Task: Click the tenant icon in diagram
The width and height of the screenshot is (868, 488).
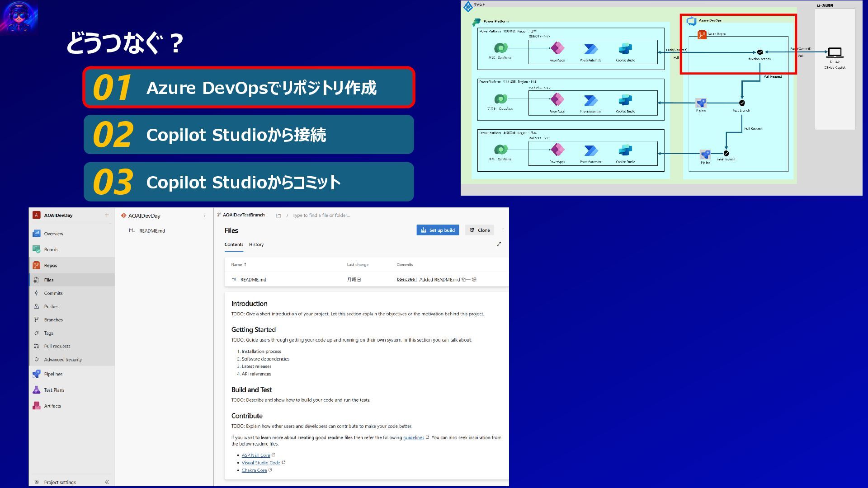Action: (468, 6)
